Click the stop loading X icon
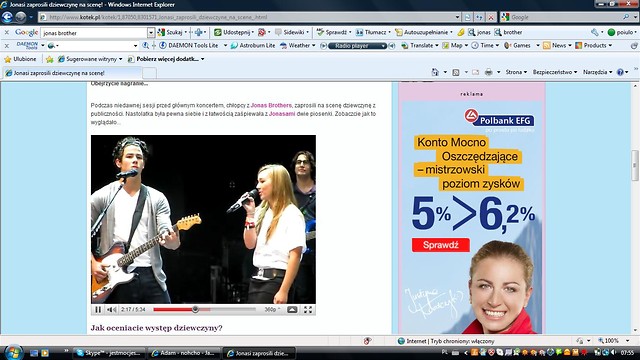This screenshot has height=360, width=640. click(491, 17)
